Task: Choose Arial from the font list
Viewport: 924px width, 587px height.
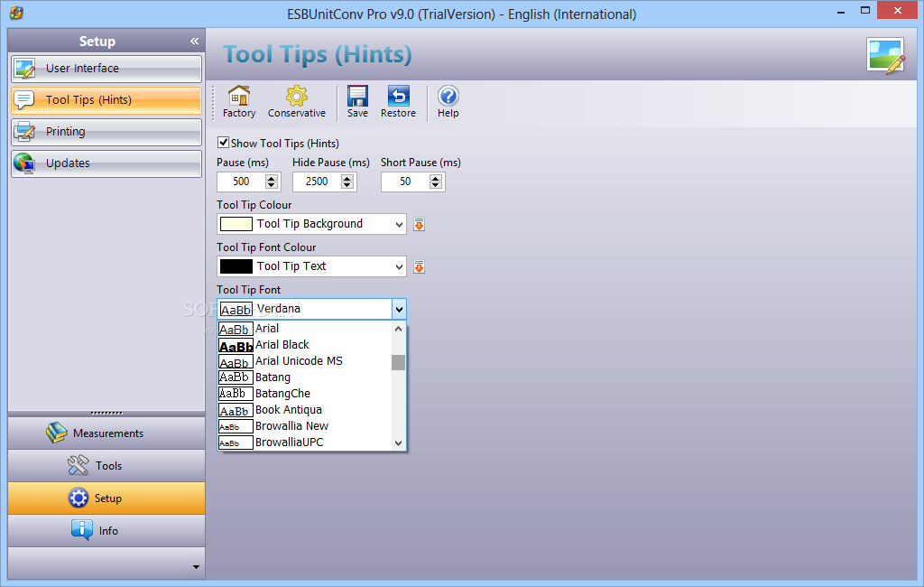Action: [305, 329]
